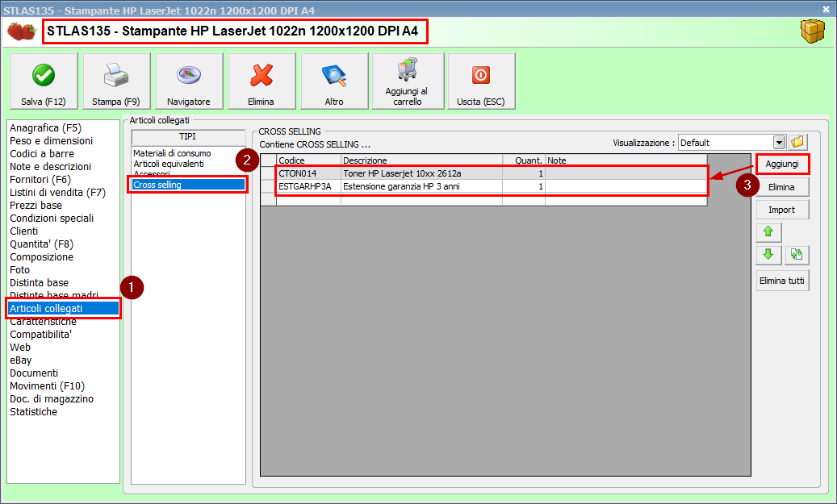Open Prezzi base section
This screenshot has height=504, width=837.
click(36, 206)
